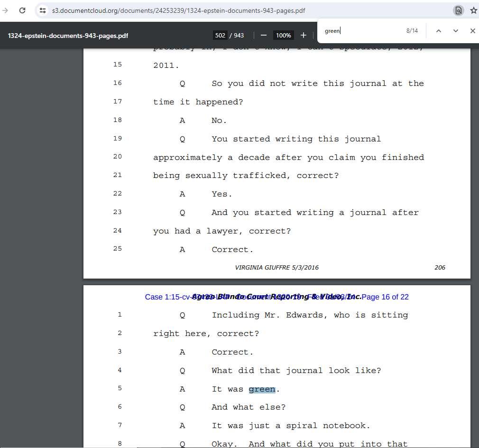The height and width of the screenshot is (448, 479).
Task: Click the answer 'No.' on line 18
Action: [x=219, y=121]
